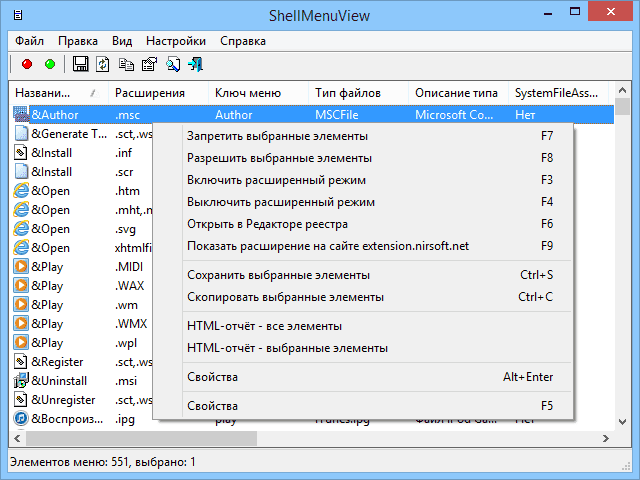Screen dimensions: 640x480
Task: Open the Файл menu
Action: [x=29, y=41]
